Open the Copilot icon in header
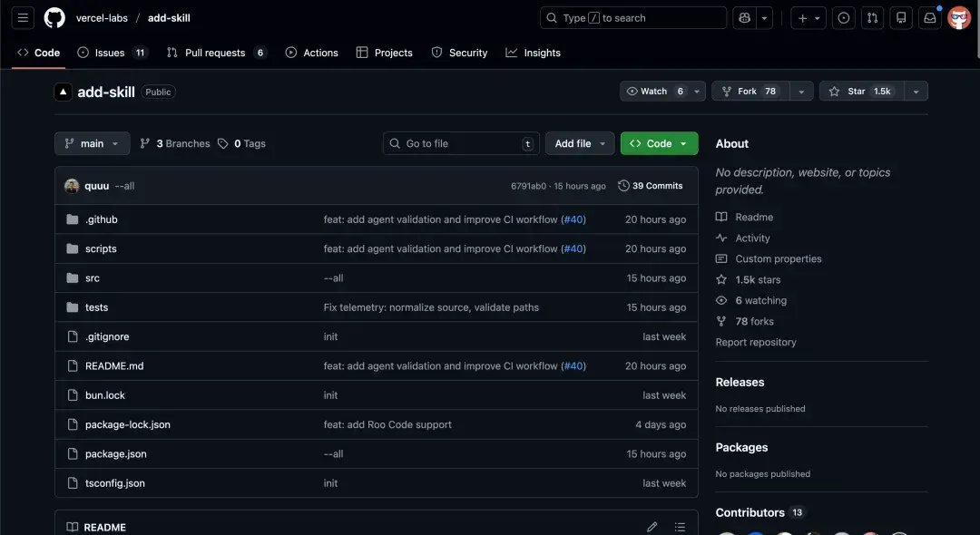 point(745,18)
